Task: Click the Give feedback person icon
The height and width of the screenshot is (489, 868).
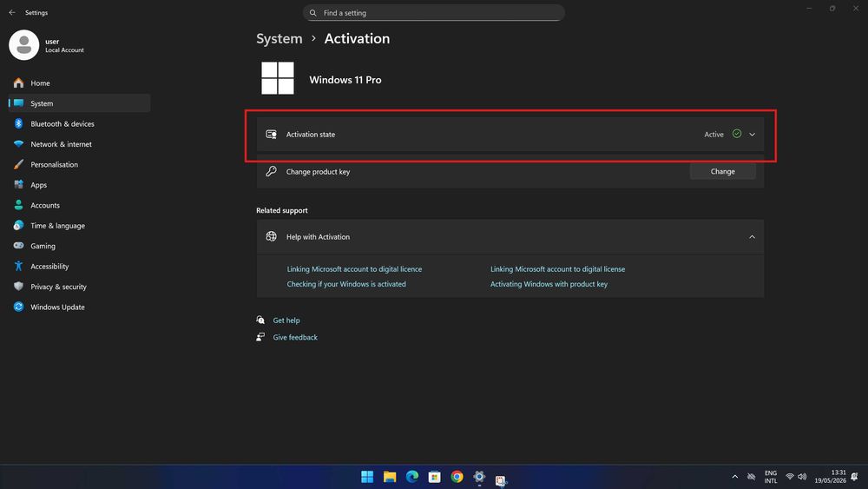Action: (x=260, y=337)
